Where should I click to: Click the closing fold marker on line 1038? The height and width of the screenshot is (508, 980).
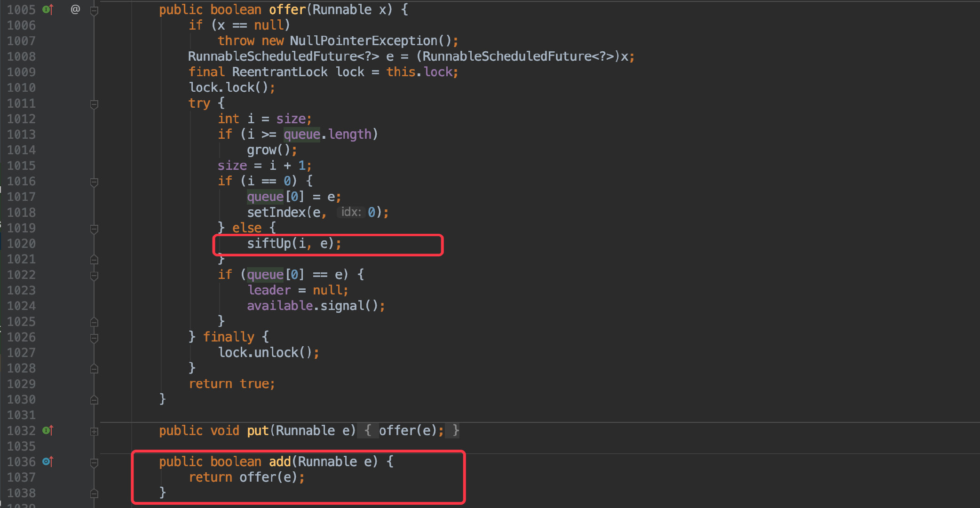(x=94, y=493)
